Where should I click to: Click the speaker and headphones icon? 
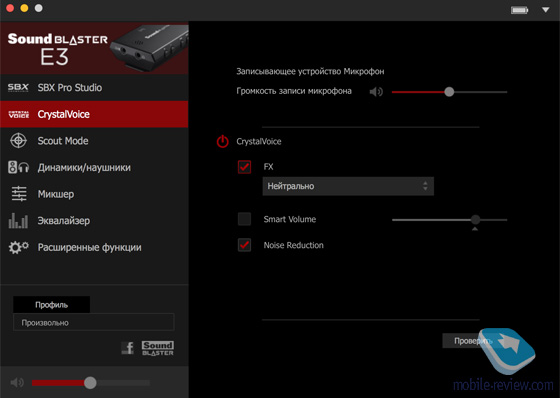pos(19,167)
